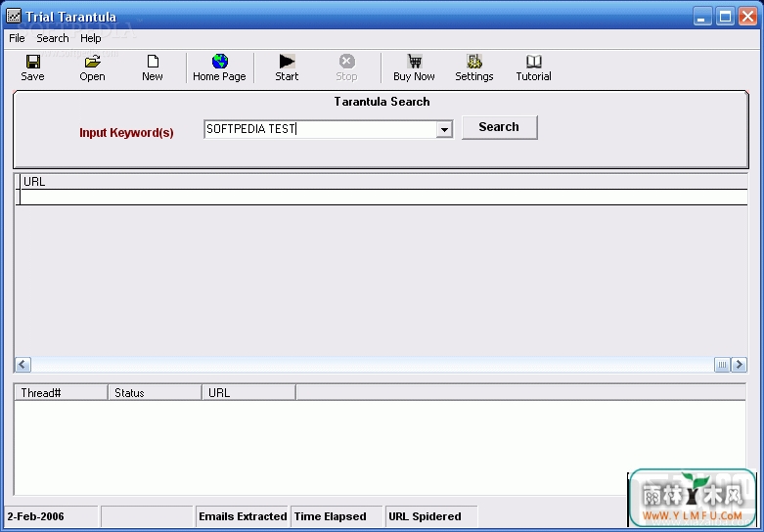Minimize the Trial Tarantula window
The height and width of the screenshot is (532, 764).
[x=702, y=17]
